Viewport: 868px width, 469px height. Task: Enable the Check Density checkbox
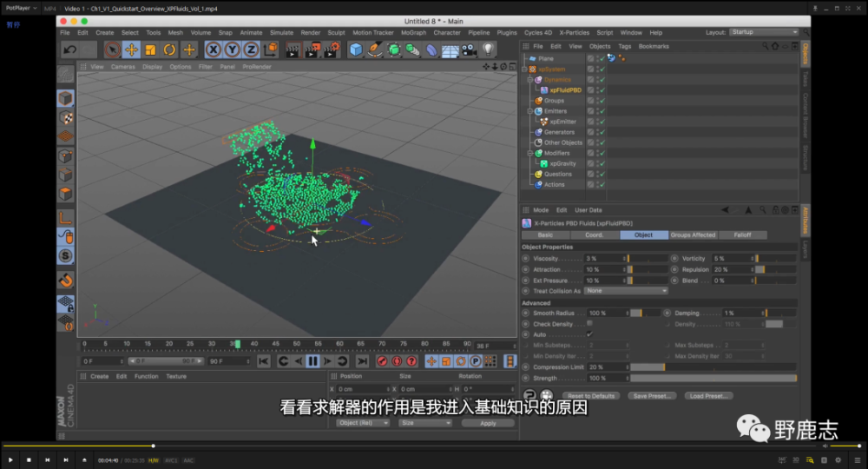(x=589, y=323)
